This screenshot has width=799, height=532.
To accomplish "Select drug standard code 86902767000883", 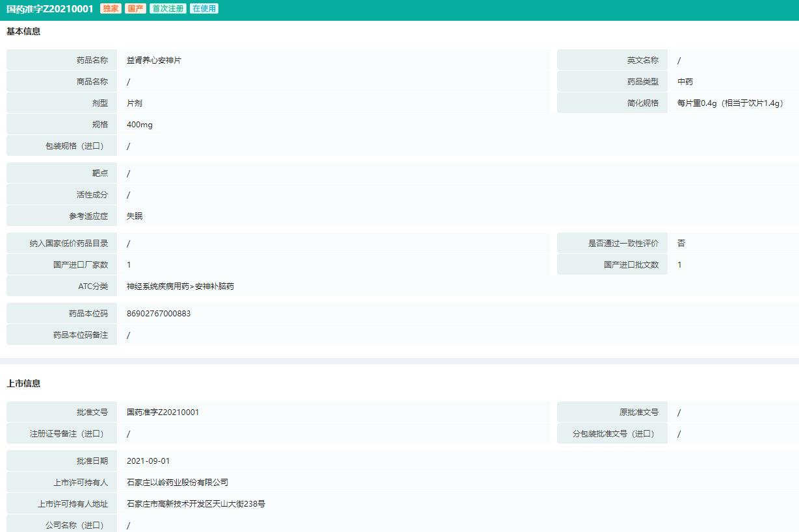I will [x=159, y=314].
